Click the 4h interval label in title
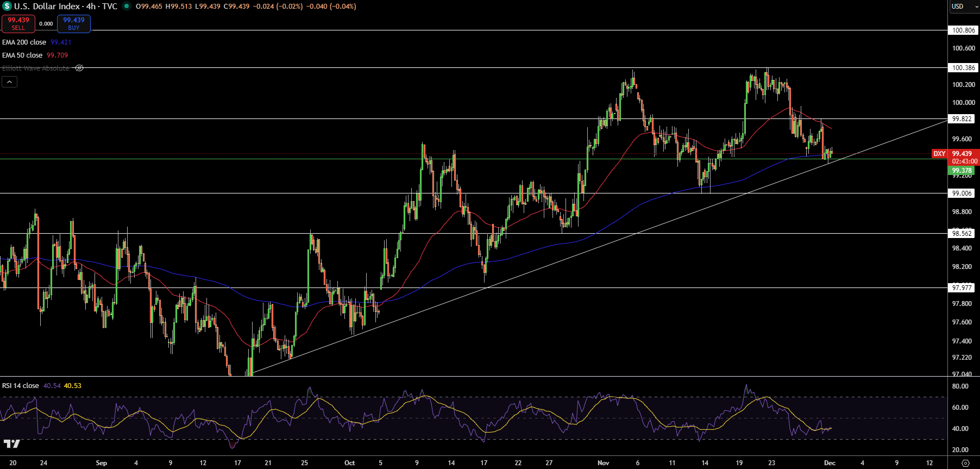The image size is (980, 469). [x=91, y=7]
